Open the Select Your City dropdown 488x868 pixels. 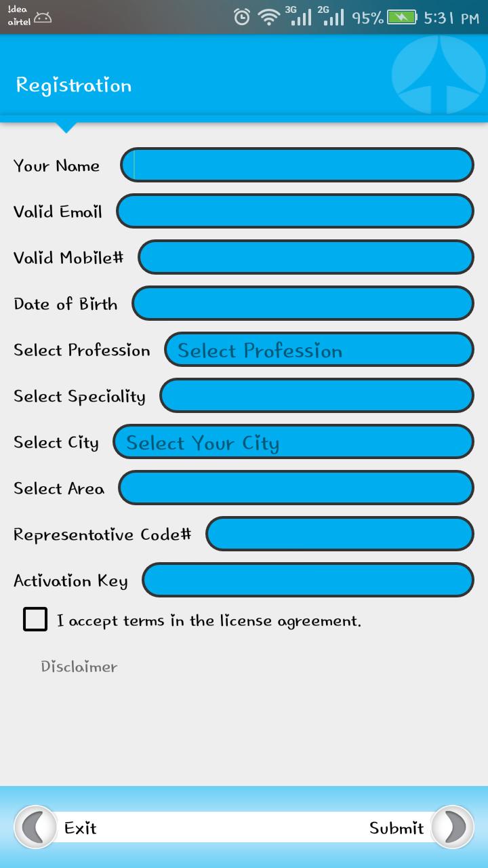tap(293, 442)
